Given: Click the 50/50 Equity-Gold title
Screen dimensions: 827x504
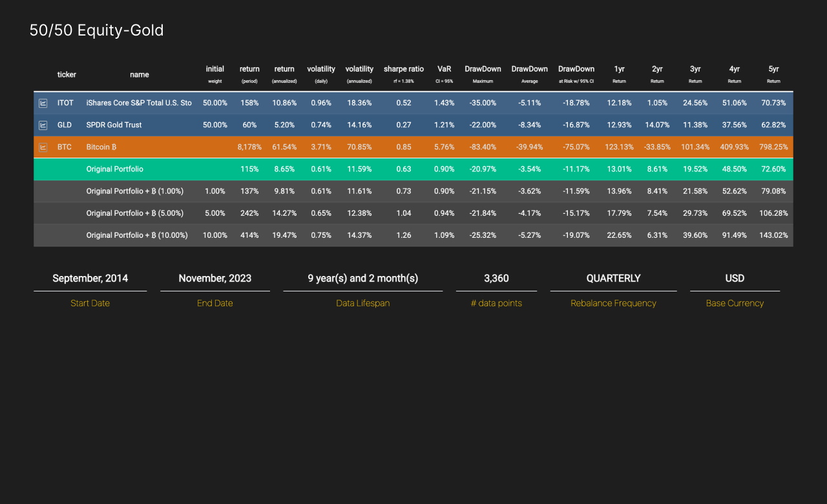Looking at the screenshot, I should coord(96,30).
